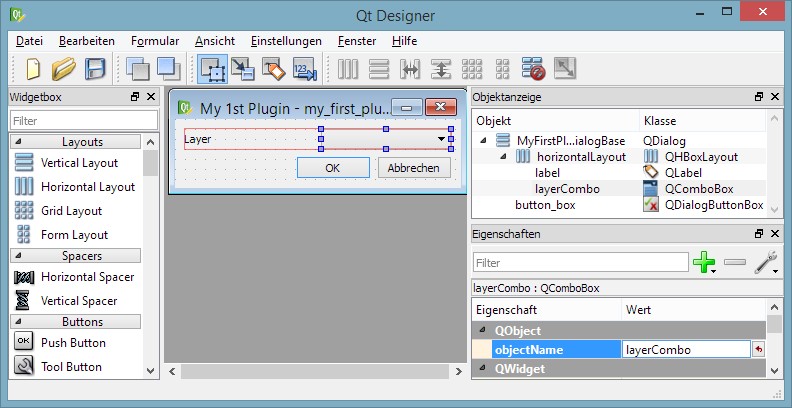This screenshot has width=792, height=408.
Task: Click the Adjust Size toolbar icon
Action: [565, 69]
